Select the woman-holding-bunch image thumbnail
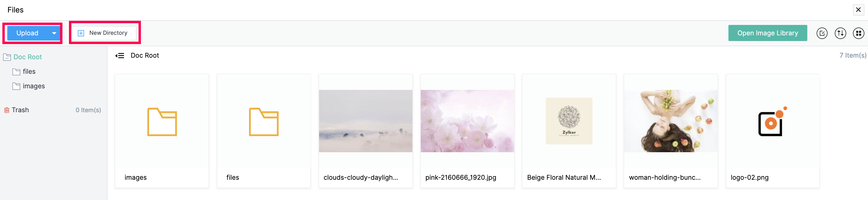The height and width of the screenshot is (200, 868). tap(671, 121)
